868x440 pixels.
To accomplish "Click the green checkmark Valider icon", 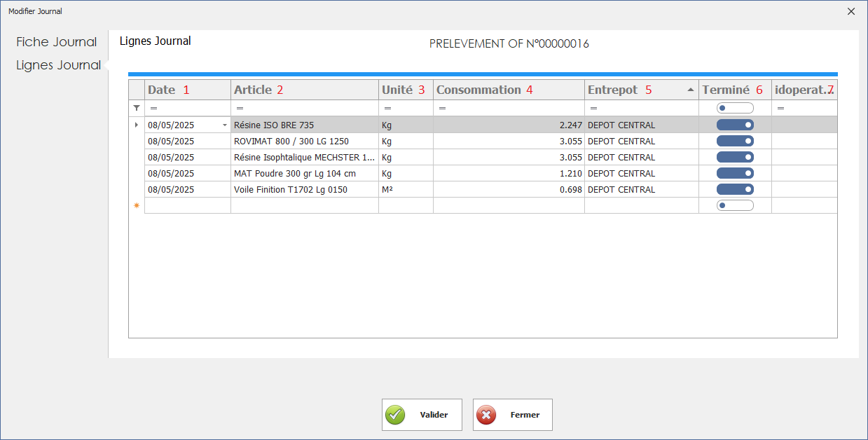I will point(395,415).
